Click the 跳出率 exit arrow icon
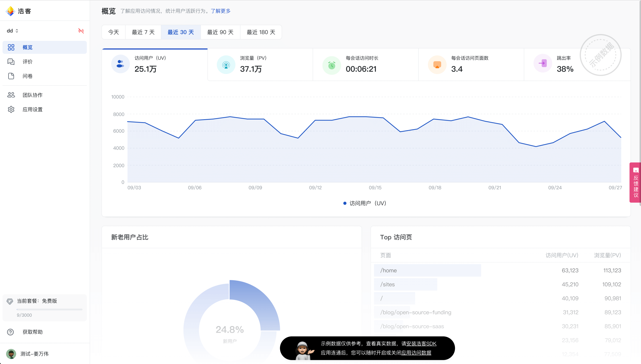The image size is (641, 364). [543, 63]
